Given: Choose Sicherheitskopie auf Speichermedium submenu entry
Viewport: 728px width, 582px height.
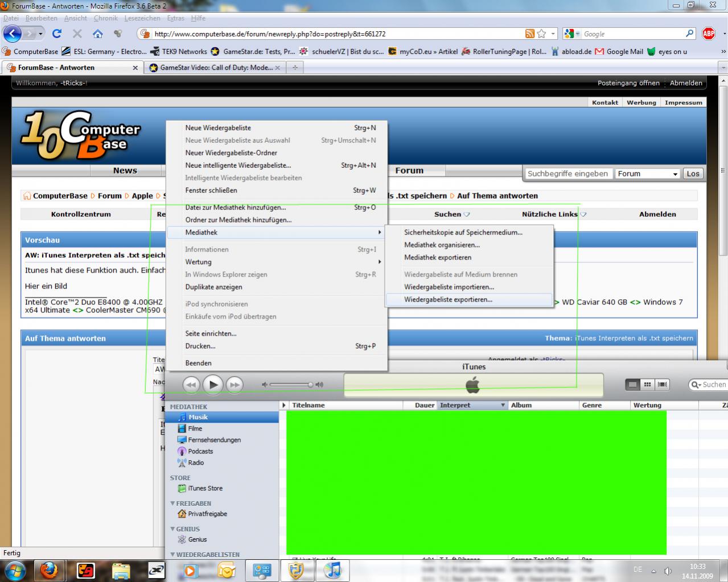Looking at the screenshot, I should [x=469, y=233].
